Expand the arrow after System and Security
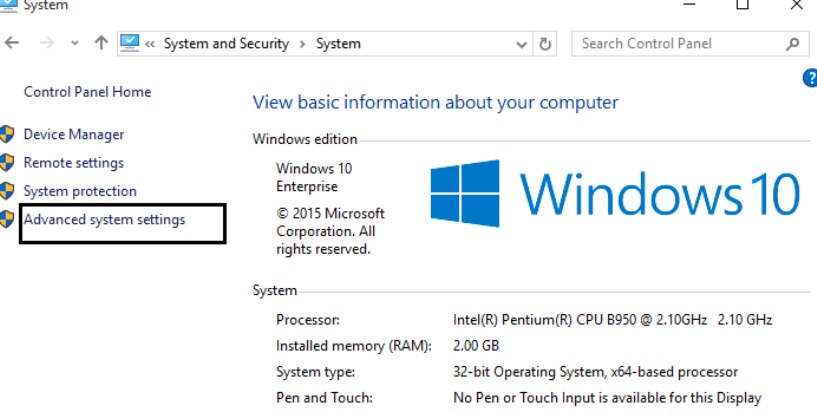817x418 pixels. pos(302,44)
